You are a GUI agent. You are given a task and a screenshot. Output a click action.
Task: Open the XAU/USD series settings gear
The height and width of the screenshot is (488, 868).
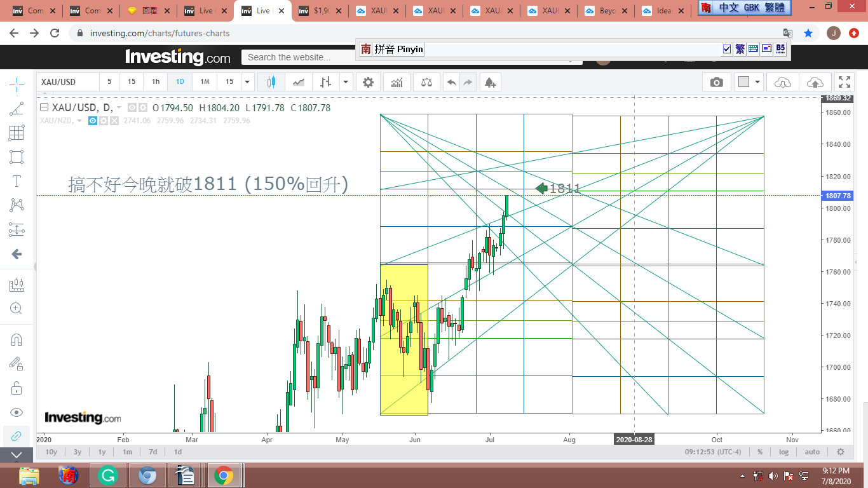pyautogui.click(x=143, y=108)
